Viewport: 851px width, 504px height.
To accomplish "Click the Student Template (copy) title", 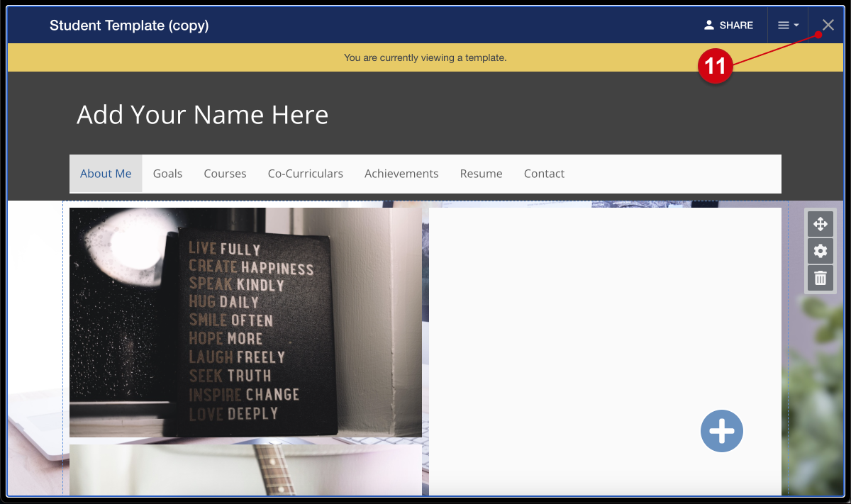I will click(x=129, y=26).
